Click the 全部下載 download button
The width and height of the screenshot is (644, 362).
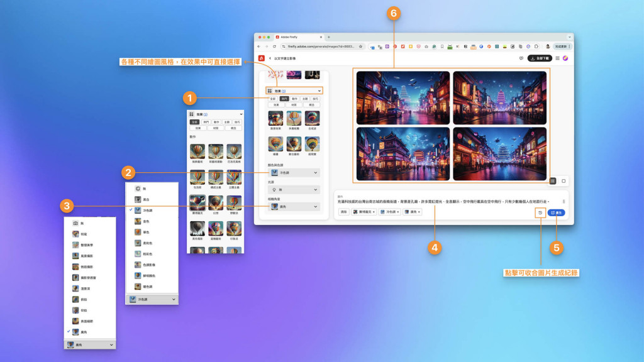(540, 58)
